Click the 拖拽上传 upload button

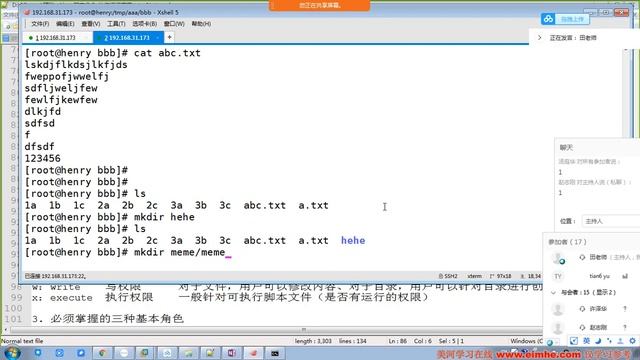pos(572,19)
